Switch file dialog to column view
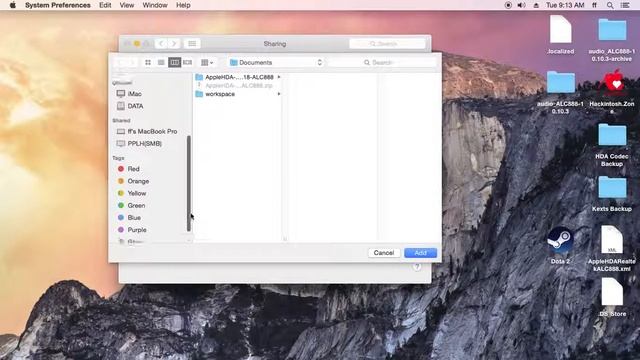 [174, 62]
